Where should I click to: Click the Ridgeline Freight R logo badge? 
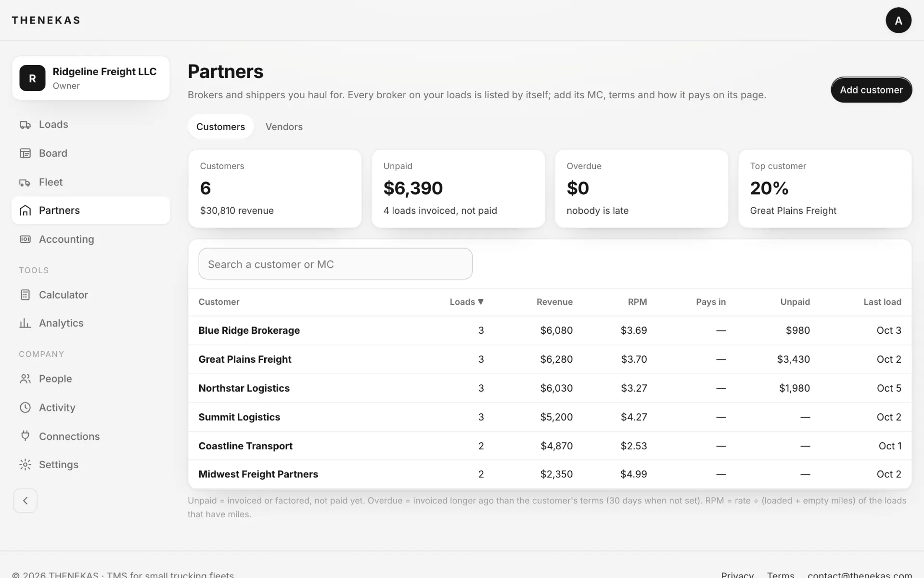pos(32,78)
